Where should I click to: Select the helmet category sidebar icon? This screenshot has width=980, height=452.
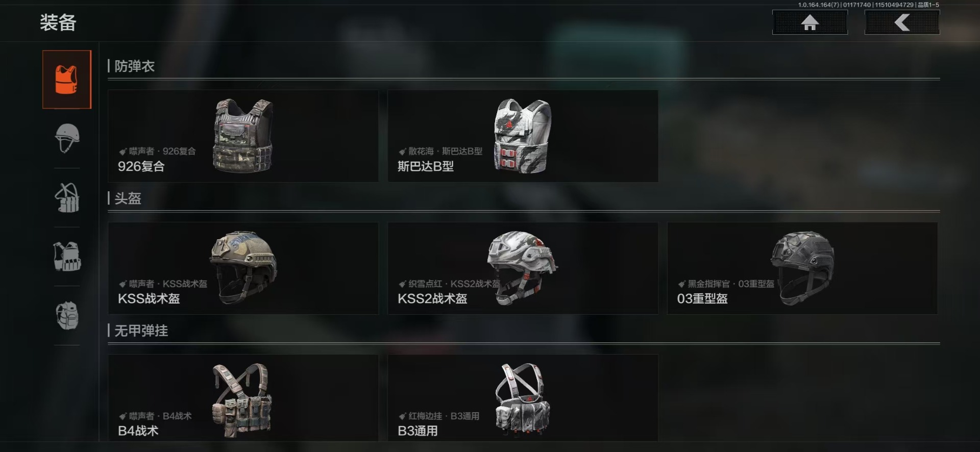pos(67,138)
